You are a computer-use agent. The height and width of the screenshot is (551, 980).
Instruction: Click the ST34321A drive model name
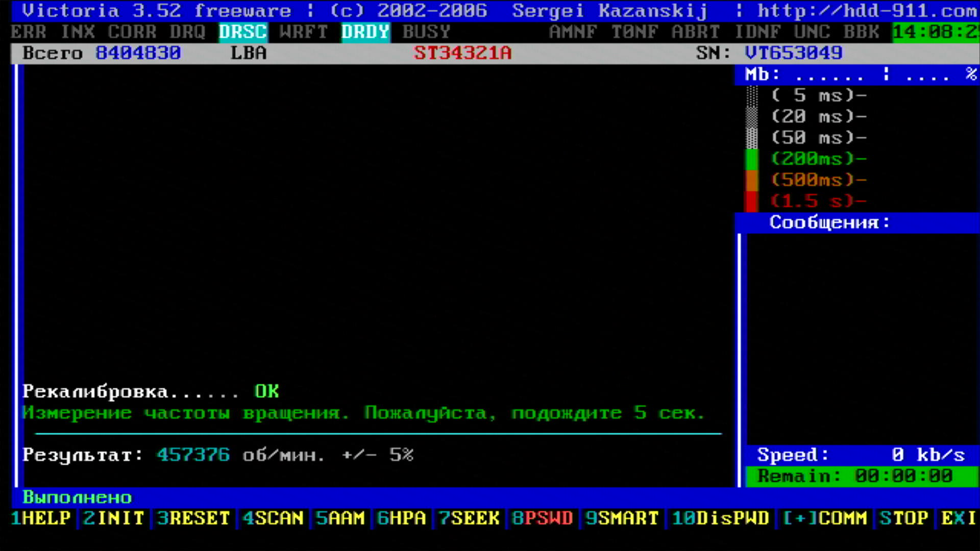click(x=462, y=53)
